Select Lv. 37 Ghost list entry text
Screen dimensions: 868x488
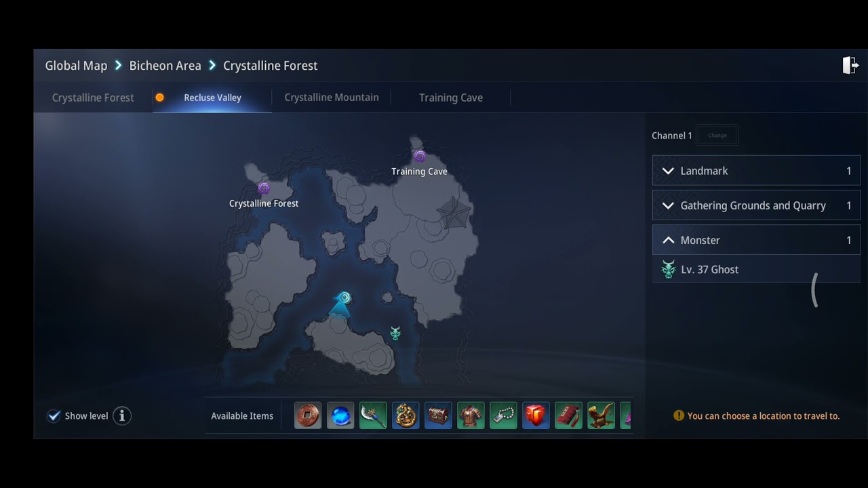click(710, 270)
